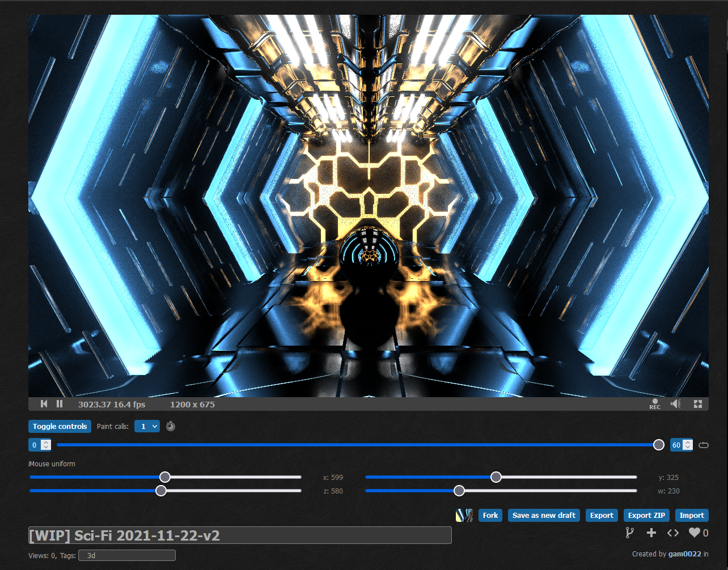Click the iMouse x slider handle
This screenshot has width=728, height=570.
point(165,477)
